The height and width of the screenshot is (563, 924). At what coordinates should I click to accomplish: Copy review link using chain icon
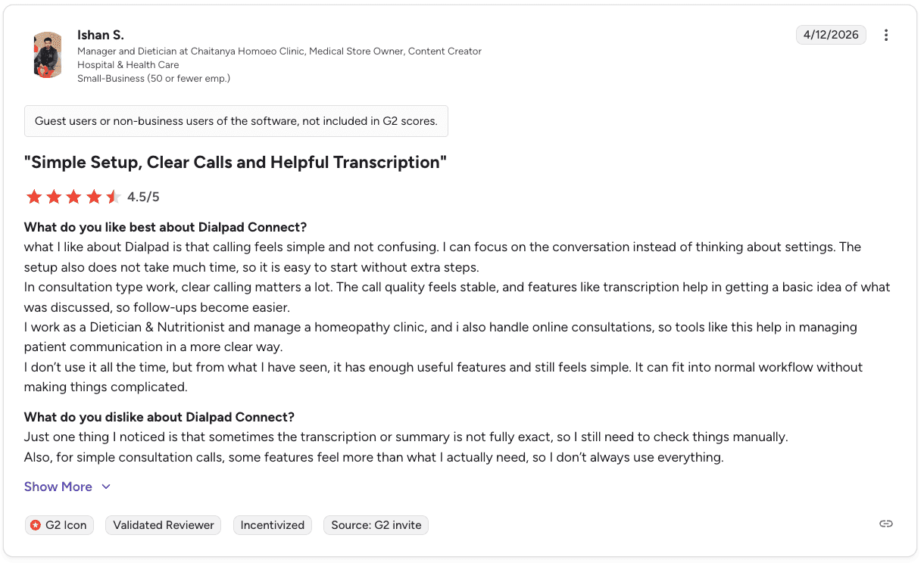click(x=885, y=524)
